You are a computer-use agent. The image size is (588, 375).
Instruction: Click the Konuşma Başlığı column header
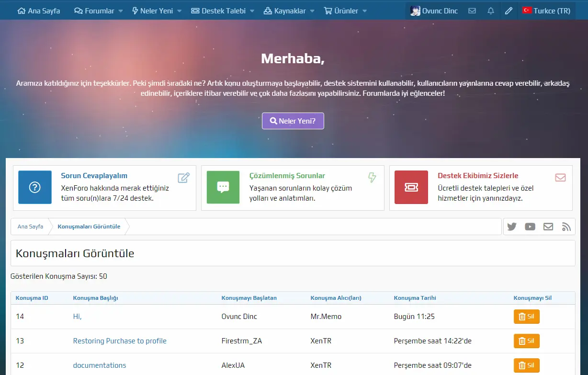[96, 298]
